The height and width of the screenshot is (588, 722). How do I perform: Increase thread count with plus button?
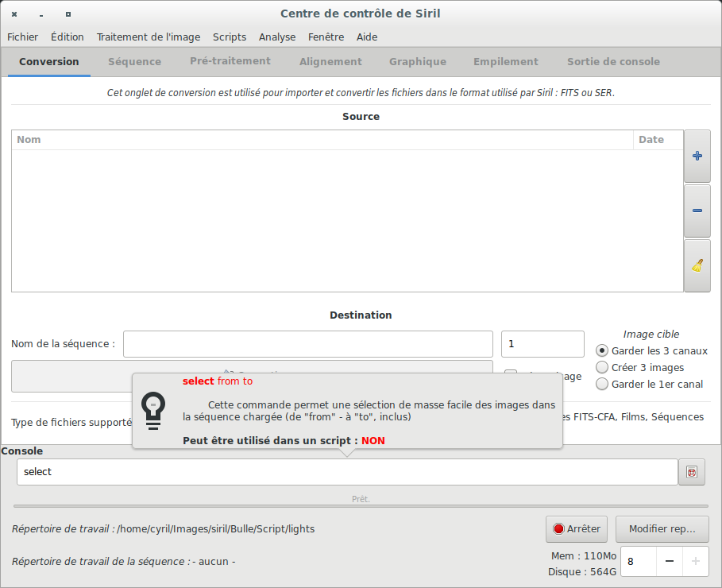tap(696, 561)
